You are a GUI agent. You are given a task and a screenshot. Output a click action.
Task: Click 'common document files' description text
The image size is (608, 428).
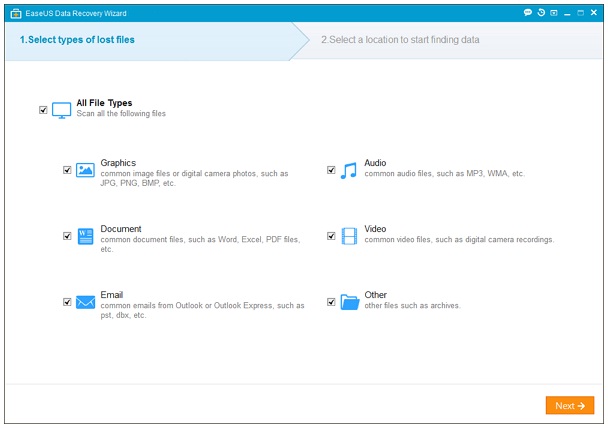200,244
